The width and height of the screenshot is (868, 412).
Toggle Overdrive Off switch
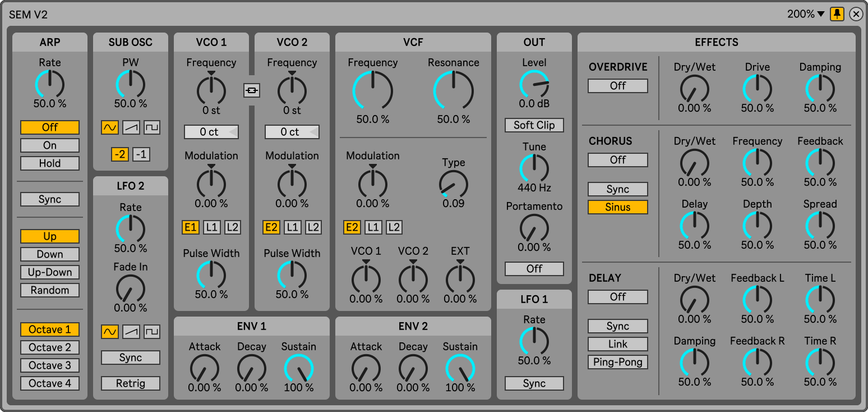coord(618,86)
